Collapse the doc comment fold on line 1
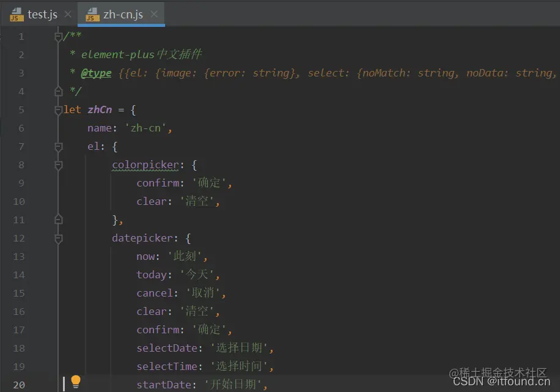The height and width of the screenshot is (392, 560). click(59, 37)
